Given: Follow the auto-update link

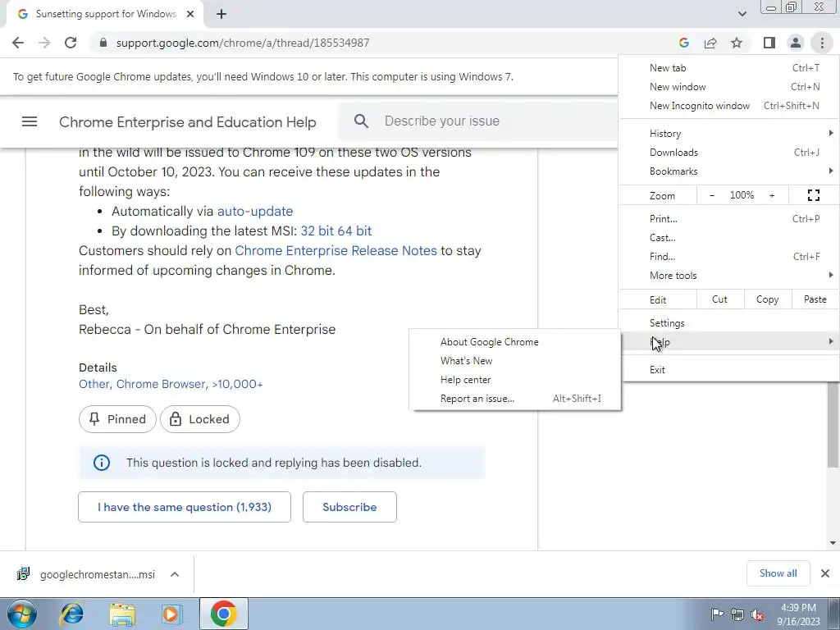Looking at the screenshot, I should point(255,211).
